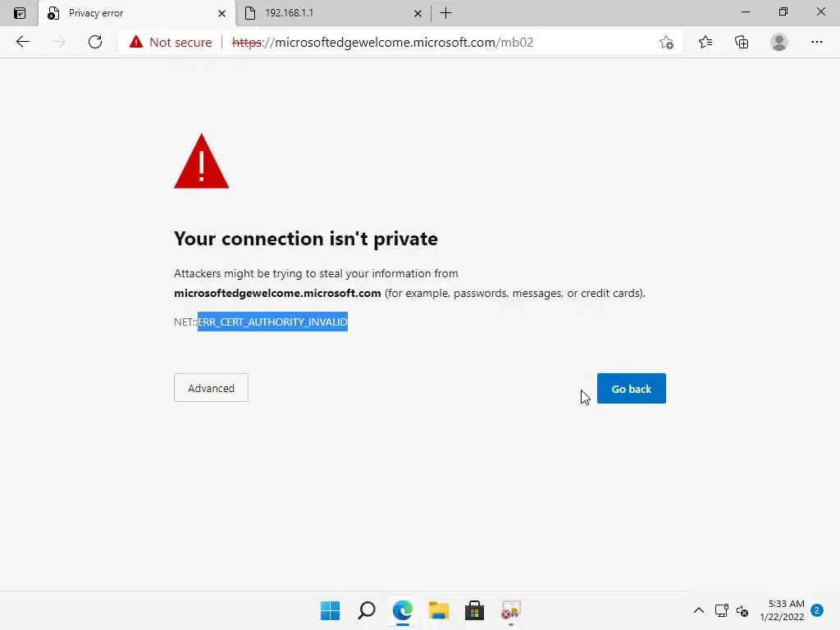This screenshot has width=840, height=630.
Task: Open the tab actions menu icon
Action: 20,13
